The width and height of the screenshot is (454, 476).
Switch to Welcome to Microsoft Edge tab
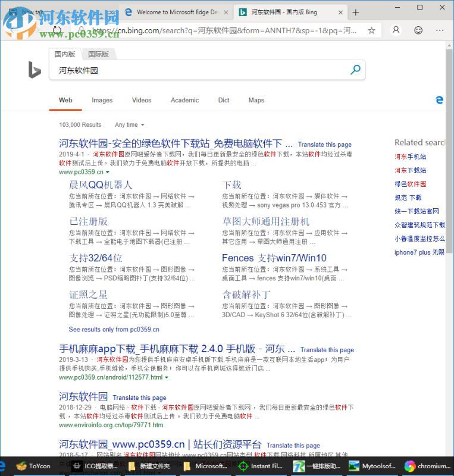177,12
